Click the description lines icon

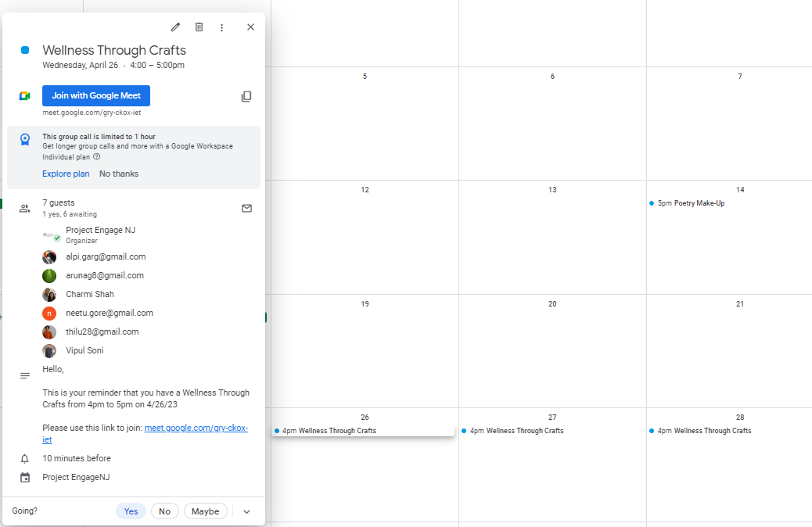[24, 376]
